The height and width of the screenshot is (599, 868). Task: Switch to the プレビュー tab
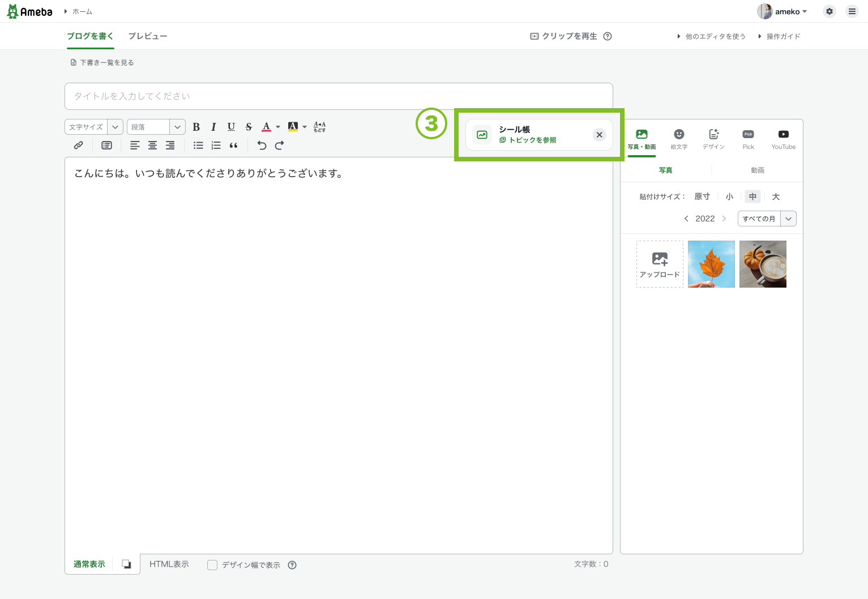[147, 36]
